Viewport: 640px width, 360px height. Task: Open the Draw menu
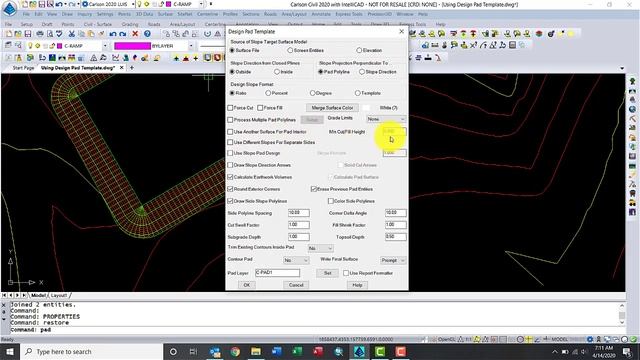pyautogui.click(x=67, y=14)
